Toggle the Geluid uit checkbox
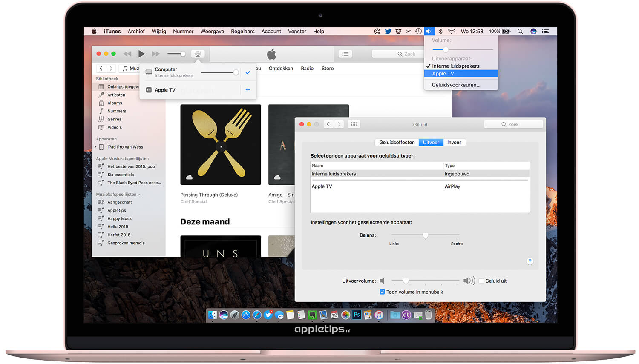The width and height of the screenshot is (639, 364). point(481,281)
